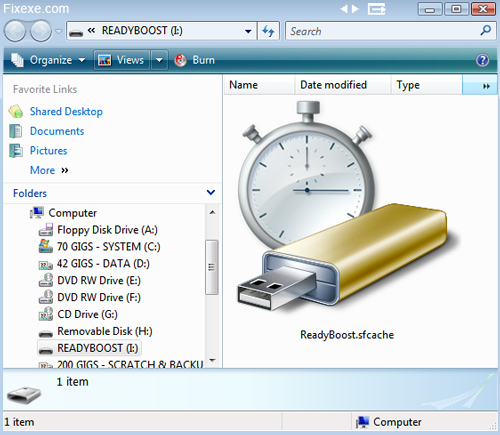500x435 pixels.
Task: Click the Floppy Disk Drive (A:) icon
Action: [46, 230]
